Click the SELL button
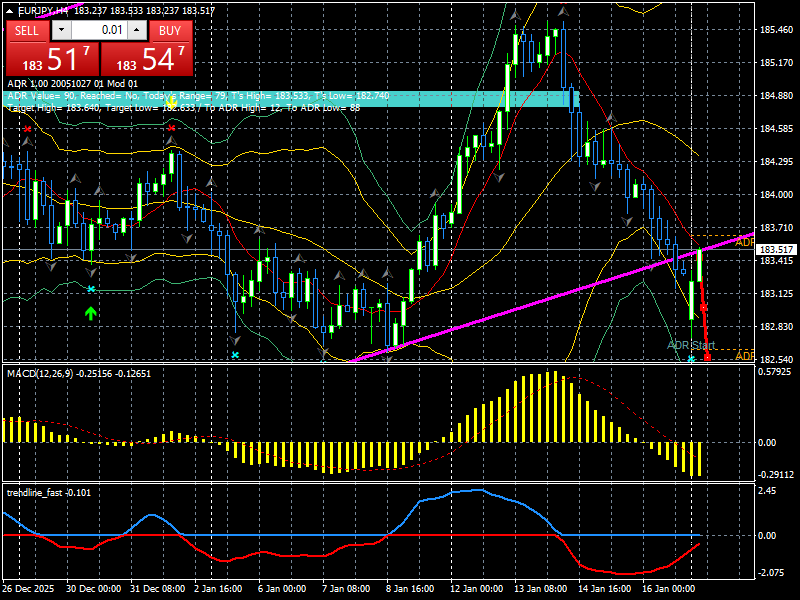Screen dimensions: 800x600 [x=27, y=31]
